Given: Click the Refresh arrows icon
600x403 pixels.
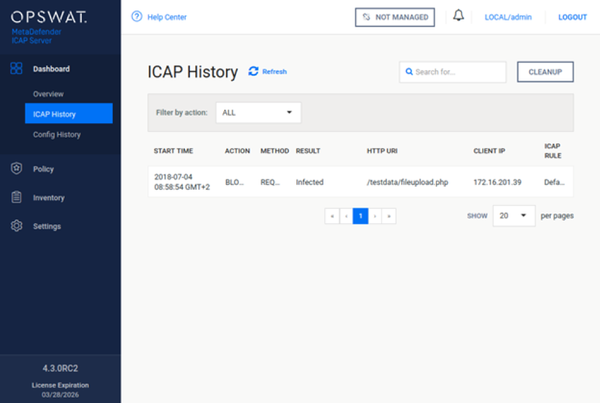Looking at the screenshot, I should (x=253, y=72).
